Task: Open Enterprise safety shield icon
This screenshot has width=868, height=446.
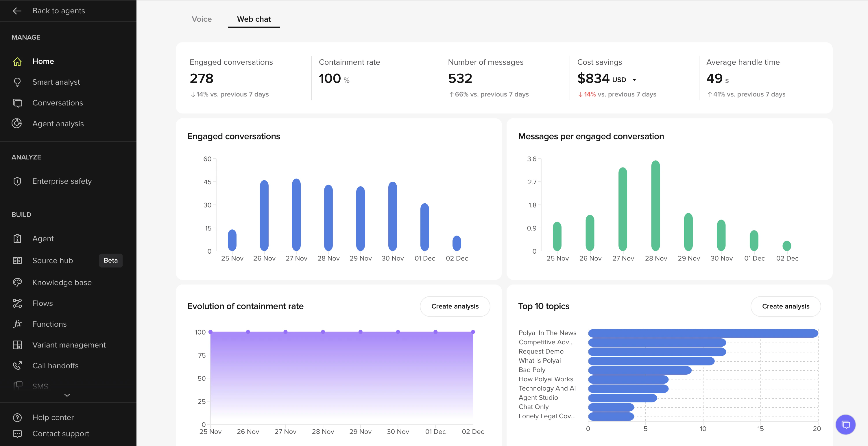Action: pos(17,181)
